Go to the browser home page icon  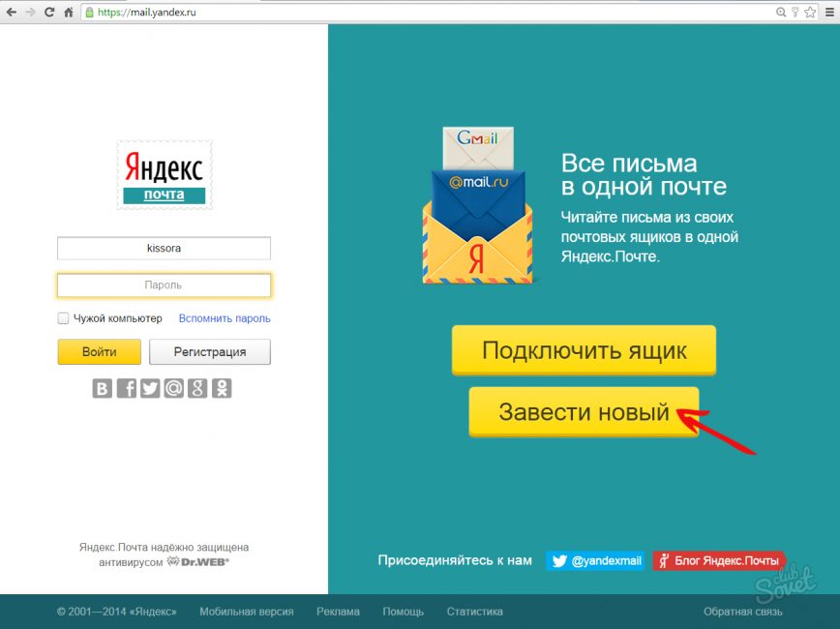(x=69, y=12)
